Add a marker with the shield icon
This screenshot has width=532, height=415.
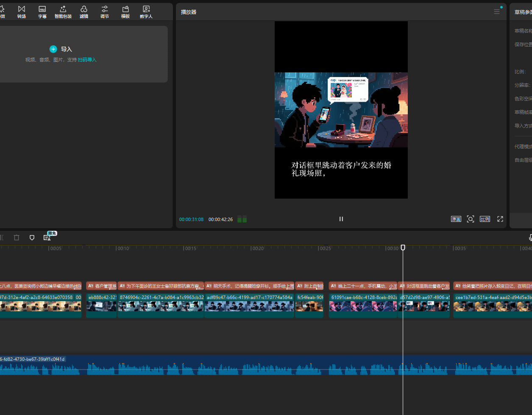32,238
